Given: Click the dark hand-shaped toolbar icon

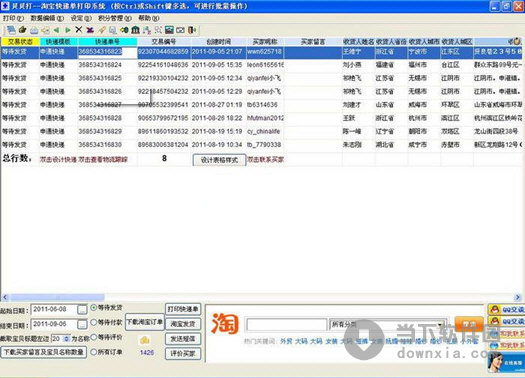Looking at the screenshot, I should coord(22,30).
